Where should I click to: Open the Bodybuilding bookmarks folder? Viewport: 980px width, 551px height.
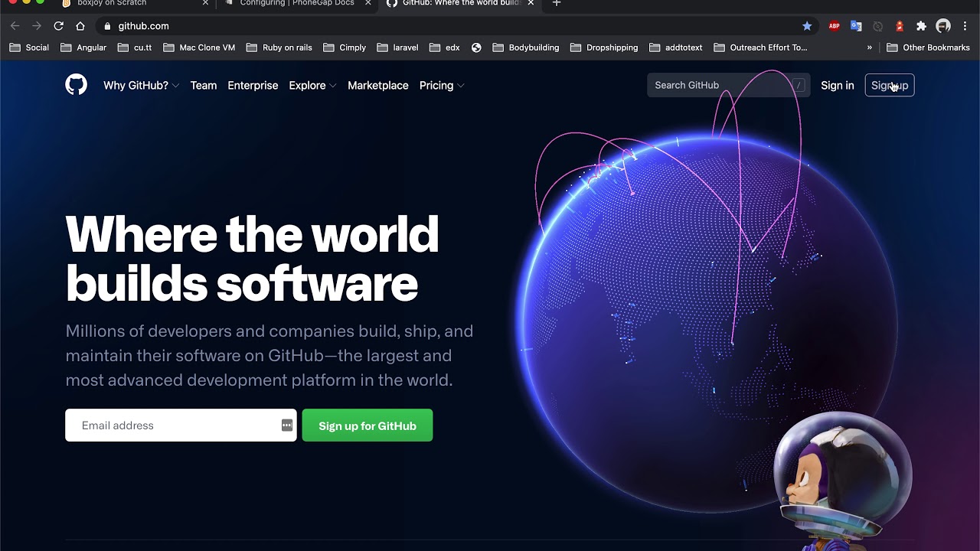coord(526,47)
